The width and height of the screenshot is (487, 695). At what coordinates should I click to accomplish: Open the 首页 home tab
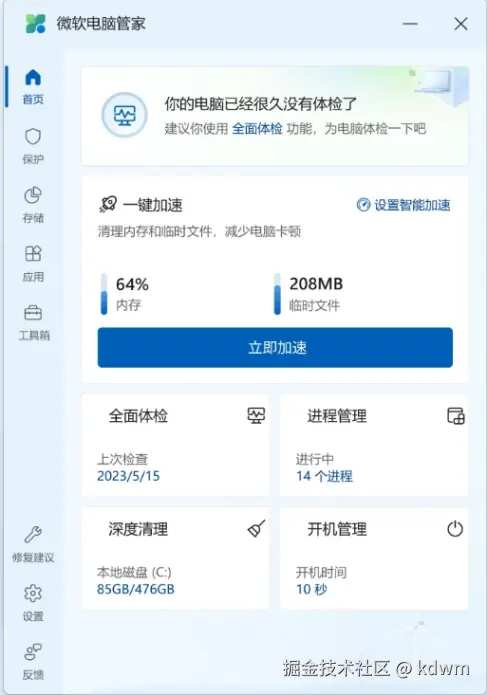(33, 86)
